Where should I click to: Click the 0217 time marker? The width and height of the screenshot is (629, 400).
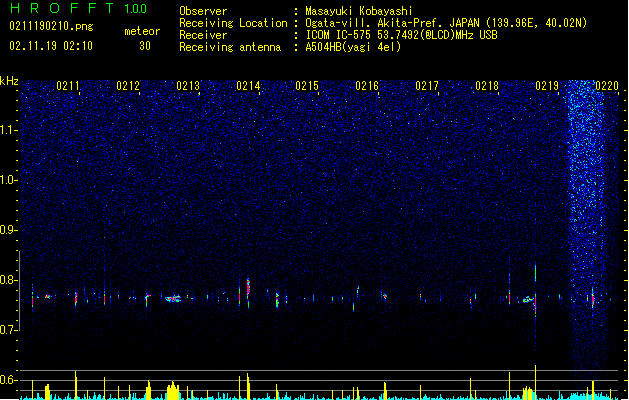[427, 86]
